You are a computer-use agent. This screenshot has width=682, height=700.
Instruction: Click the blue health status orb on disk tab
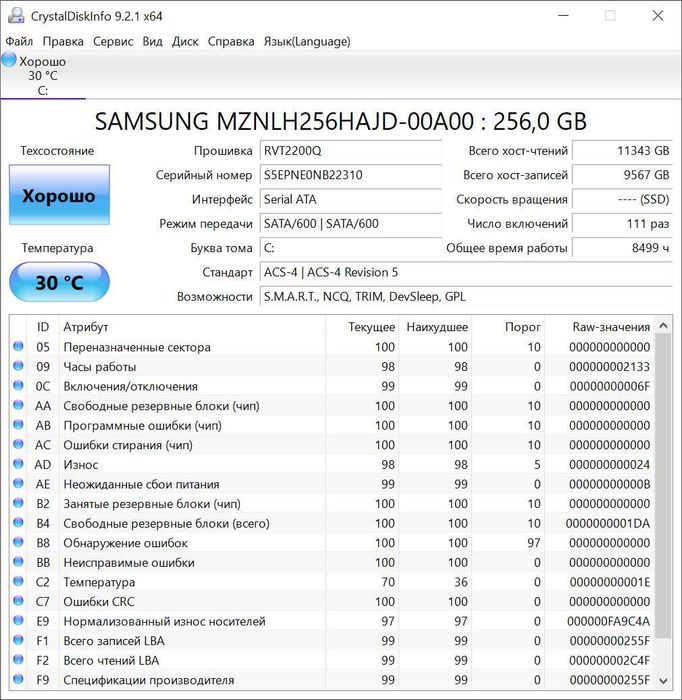[x=9, y=60]
